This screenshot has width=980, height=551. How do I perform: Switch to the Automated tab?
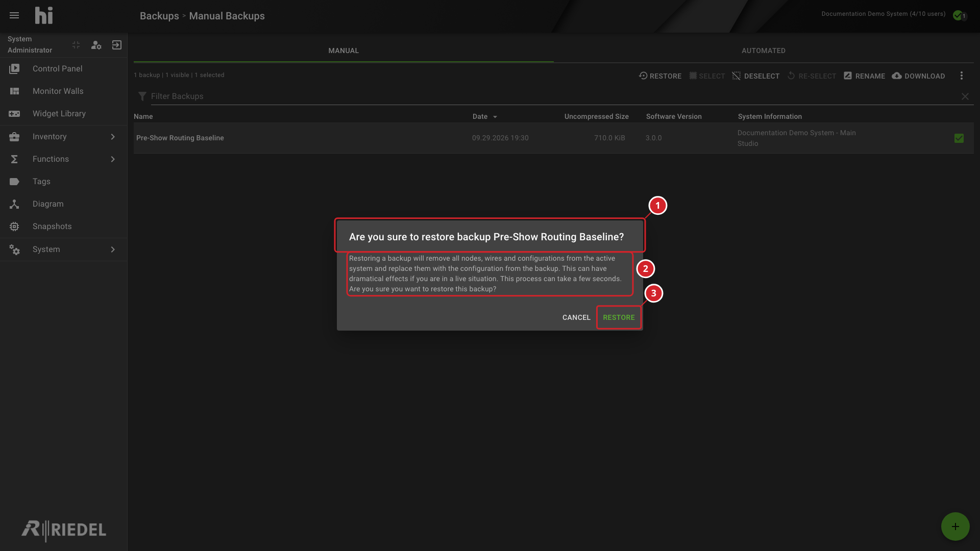pos(764,51)
